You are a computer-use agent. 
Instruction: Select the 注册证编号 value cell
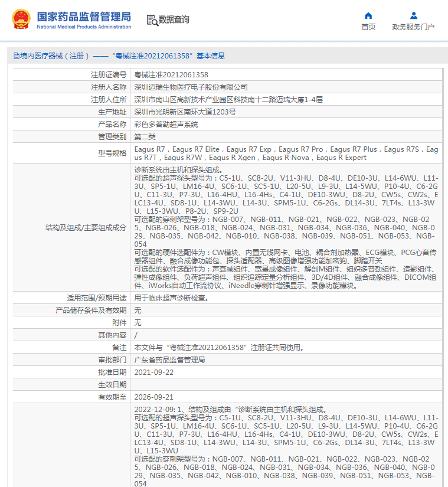[171, 75]
